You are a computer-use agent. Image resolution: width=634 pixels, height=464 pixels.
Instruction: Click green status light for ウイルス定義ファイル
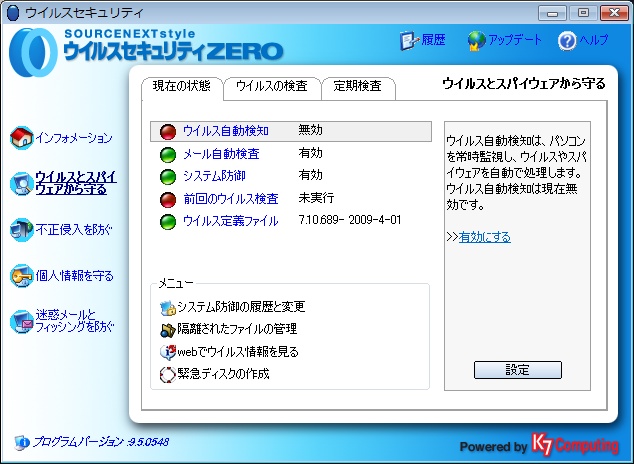click(168, 221)
